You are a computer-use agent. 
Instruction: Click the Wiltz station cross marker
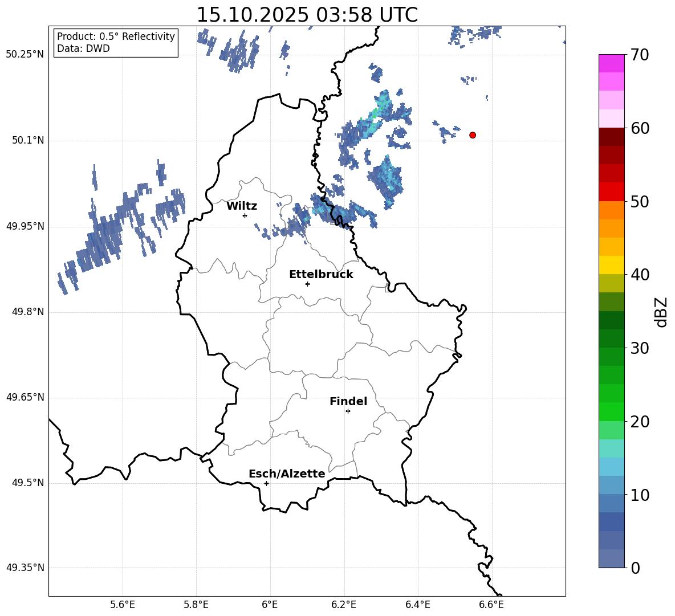(x=245, y=215)
